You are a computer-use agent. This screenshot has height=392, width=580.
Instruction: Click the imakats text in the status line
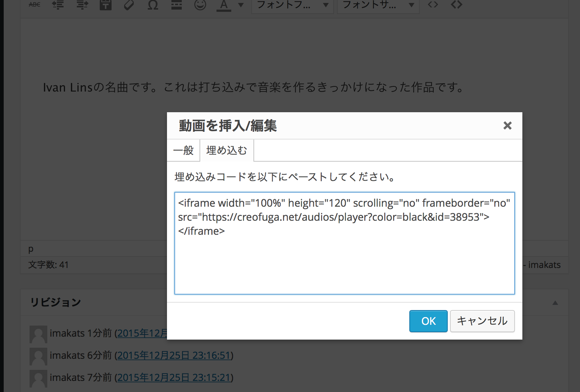[544, 265]
